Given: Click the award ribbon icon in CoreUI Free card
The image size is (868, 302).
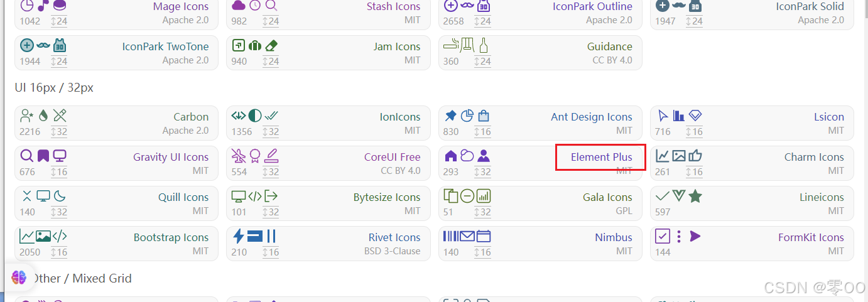Looking at the screenshot, I should point(255,156).
